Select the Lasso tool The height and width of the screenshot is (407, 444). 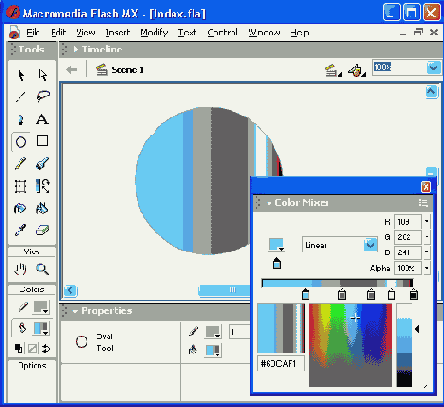(43, 97)
